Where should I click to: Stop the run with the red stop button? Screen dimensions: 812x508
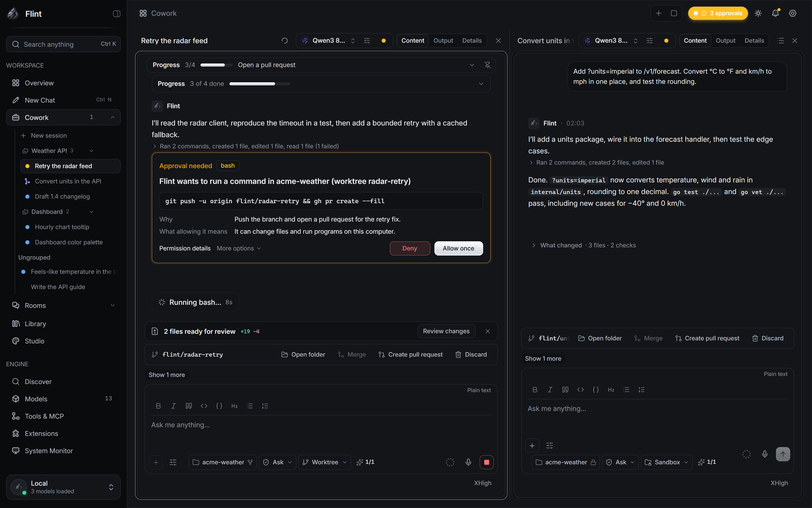[486, 462]
